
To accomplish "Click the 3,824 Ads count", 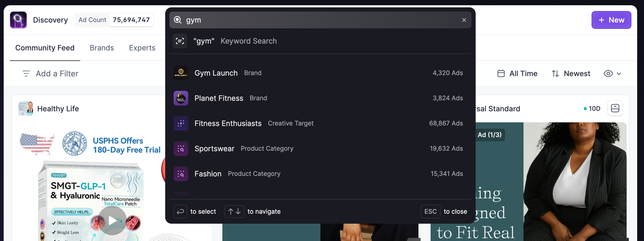I will pos(448,98).
